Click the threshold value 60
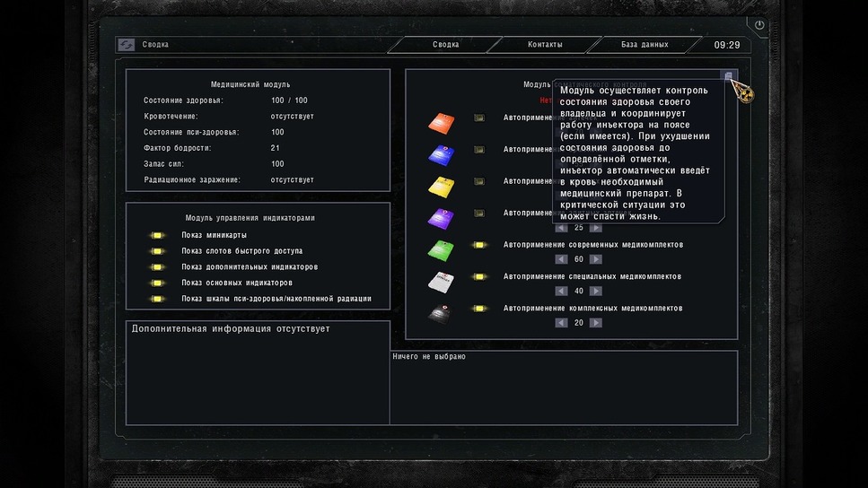868x488 pixels. point(578,259)
